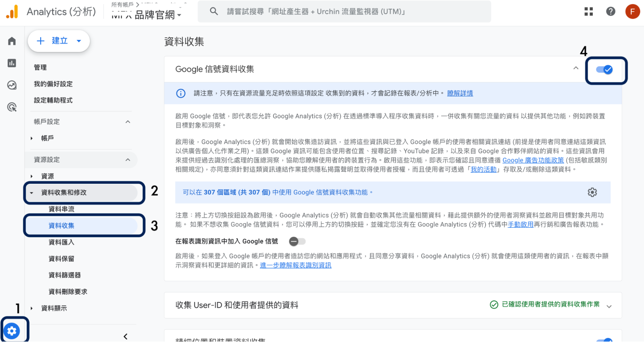Collapse the 帳戶設定 section
The height and width of the screenshot is (342, 644).
128,122
